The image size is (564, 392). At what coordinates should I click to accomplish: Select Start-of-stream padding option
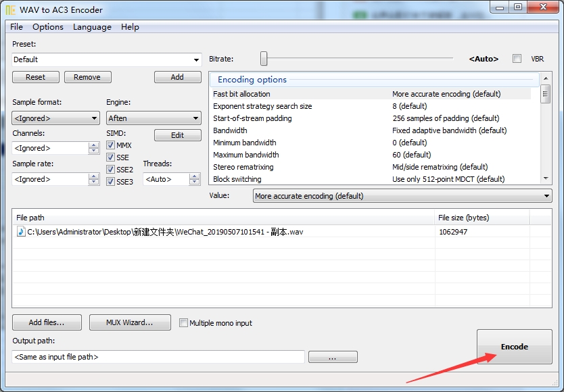tap(371, 118)
